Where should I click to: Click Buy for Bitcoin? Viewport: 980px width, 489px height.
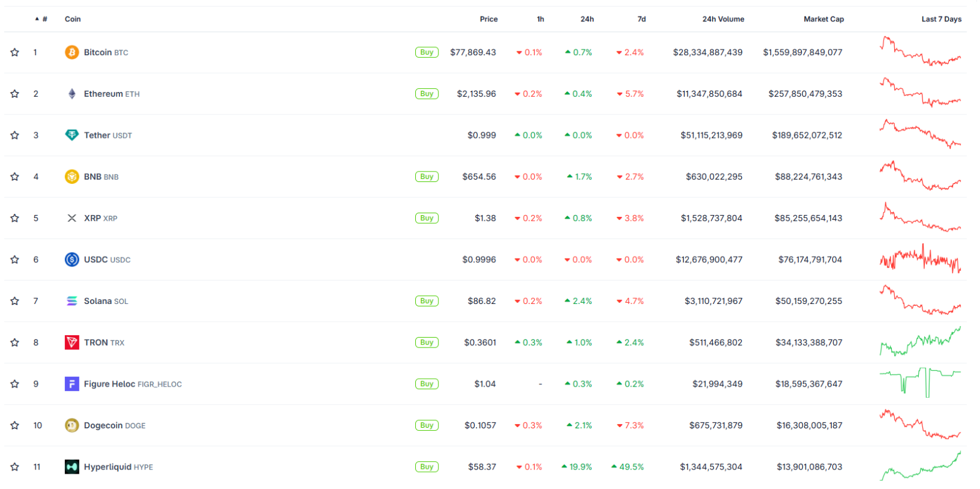[x=427, y=53]
